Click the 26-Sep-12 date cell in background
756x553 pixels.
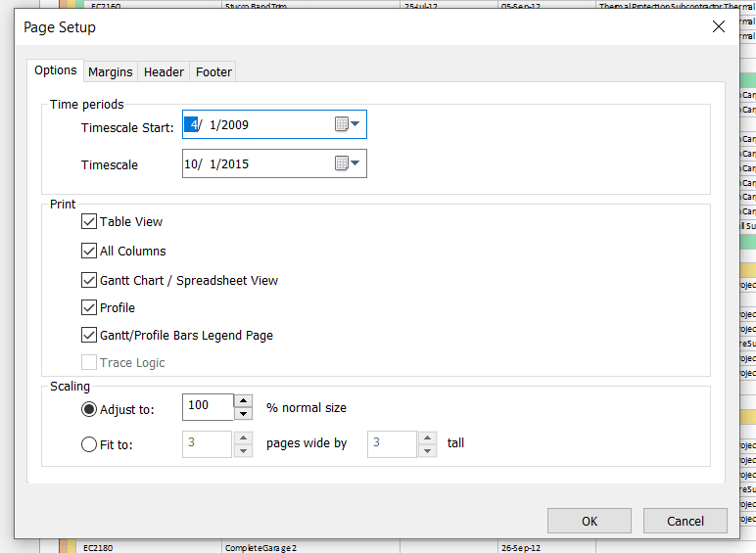click(546, 548)
